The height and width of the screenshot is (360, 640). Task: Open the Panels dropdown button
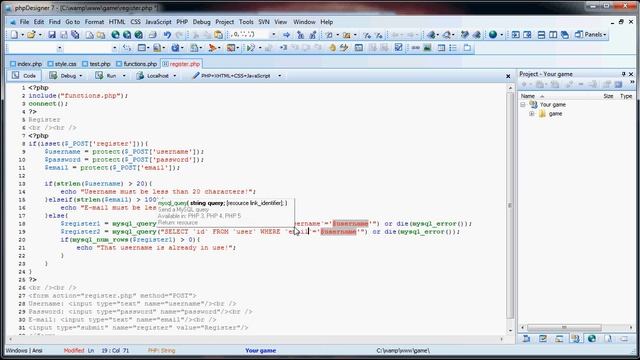coord(591,35)
